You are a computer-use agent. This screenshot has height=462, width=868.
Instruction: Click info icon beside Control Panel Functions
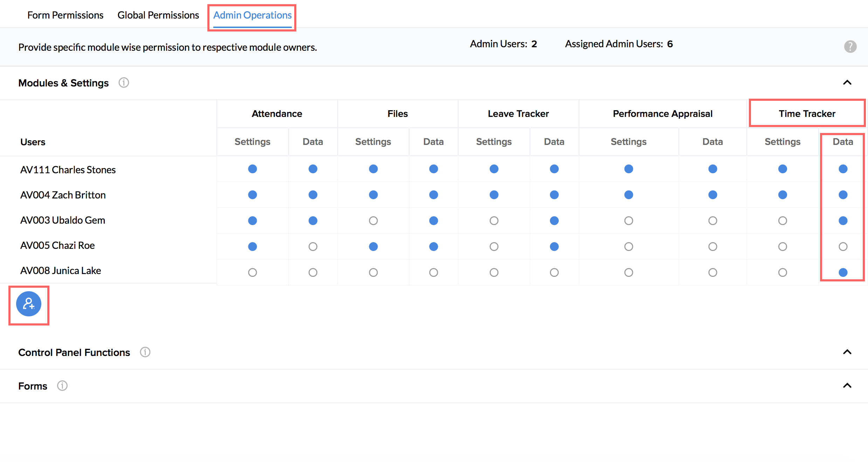[x=145, y=352]
